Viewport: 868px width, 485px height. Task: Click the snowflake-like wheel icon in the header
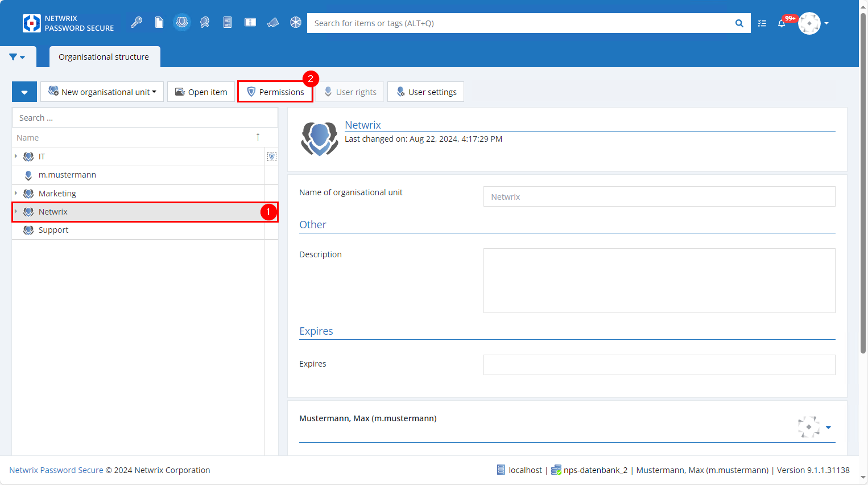click(296, 23)
